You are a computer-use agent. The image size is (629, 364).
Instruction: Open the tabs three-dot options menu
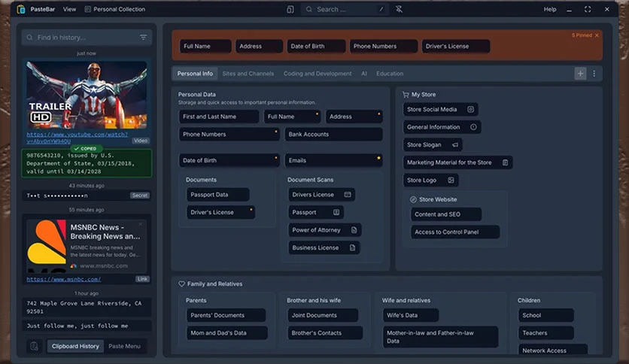594,74
